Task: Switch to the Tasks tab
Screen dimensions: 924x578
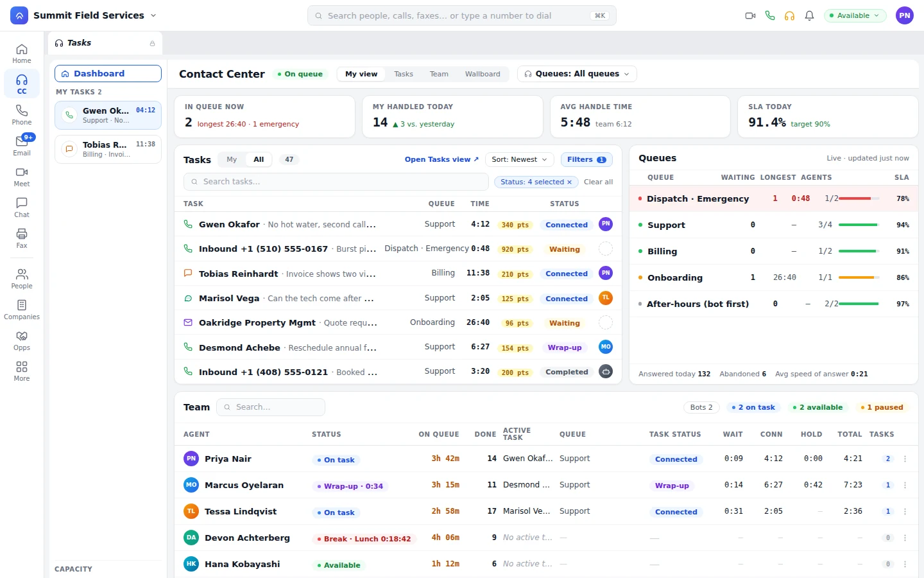Action: (x=404, y=74)
